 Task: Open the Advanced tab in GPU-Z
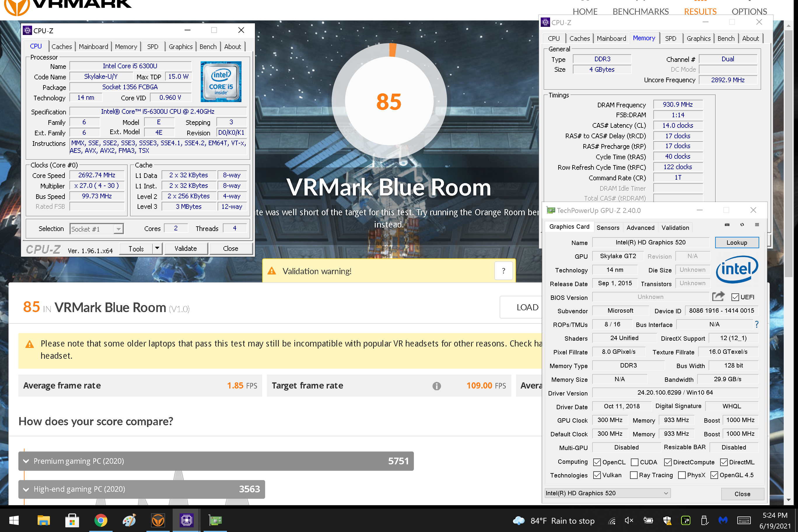click(640, 228)
